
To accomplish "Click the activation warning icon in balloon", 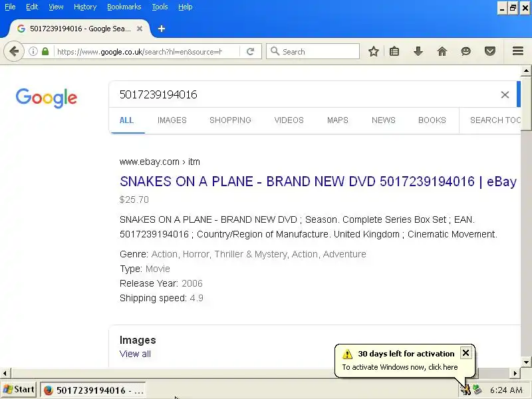I will click(347, 354).
